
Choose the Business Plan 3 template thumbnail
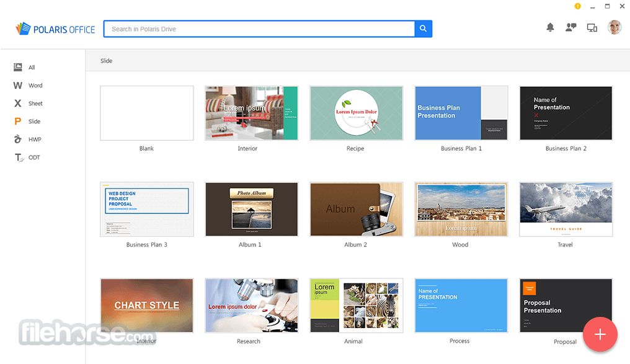147,210
